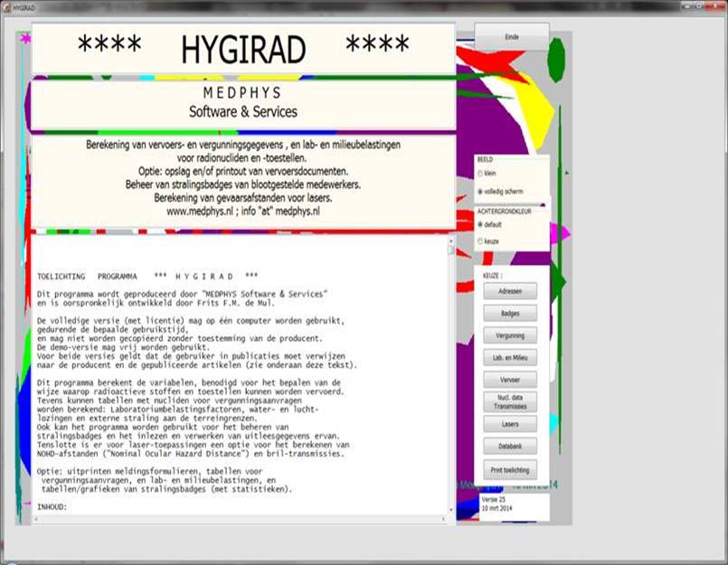Click the 'Beheer van stralingsbadges' line

pos(243,184)
